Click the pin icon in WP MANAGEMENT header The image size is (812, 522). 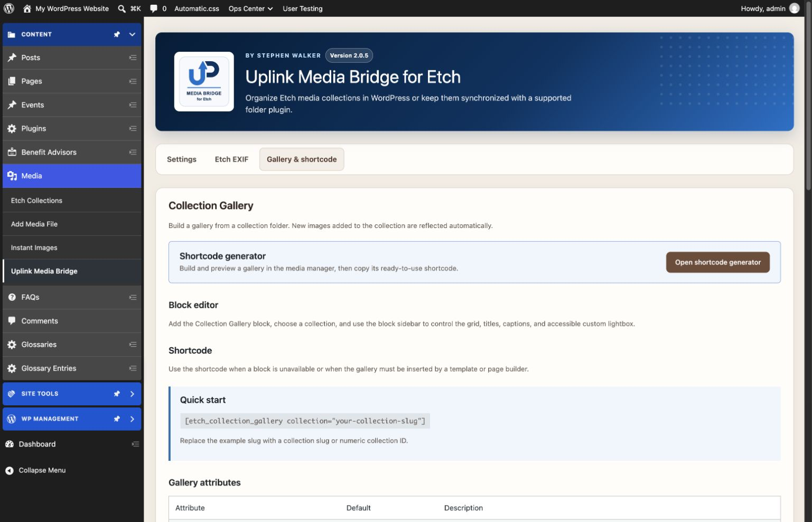tap(117, 419)
